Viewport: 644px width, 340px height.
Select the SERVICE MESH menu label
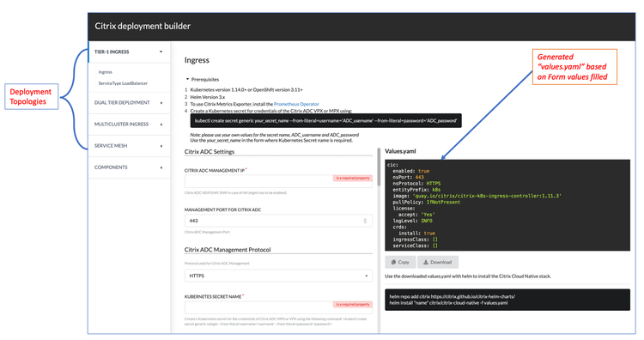(x=111, y=146)
